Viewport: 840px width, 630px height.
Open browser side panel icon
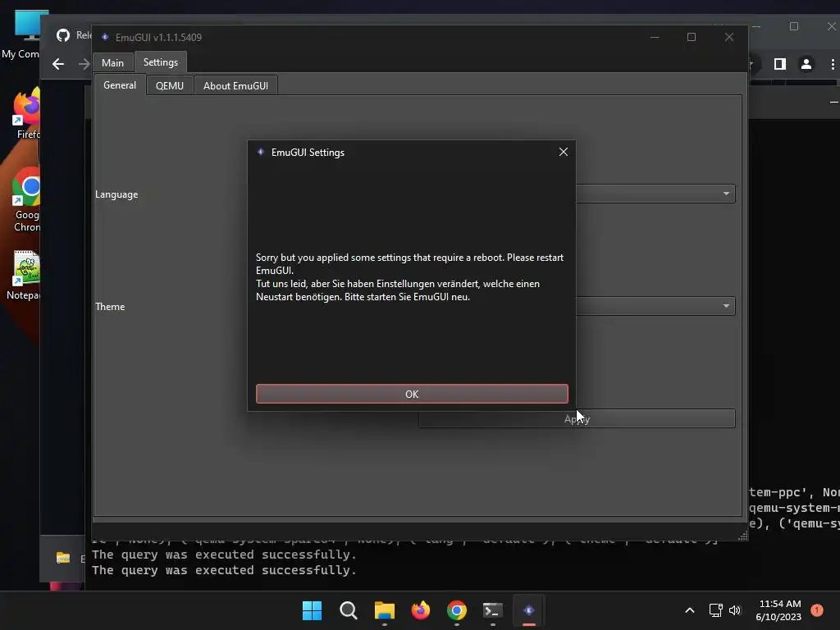coord(779,64)
